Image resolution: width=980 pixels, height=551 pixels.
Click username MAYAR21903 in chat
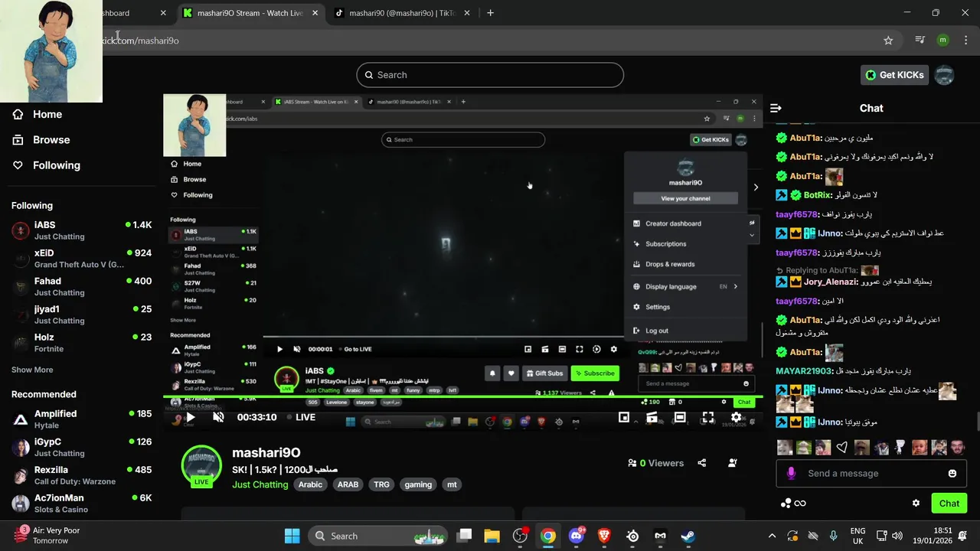[x=804, y=371]
